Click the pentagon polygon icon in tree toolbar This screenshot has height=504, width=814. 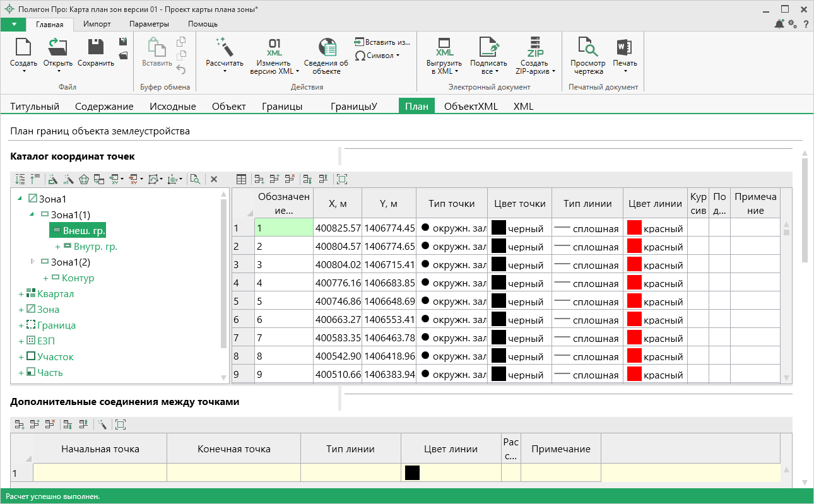[84, 179]
